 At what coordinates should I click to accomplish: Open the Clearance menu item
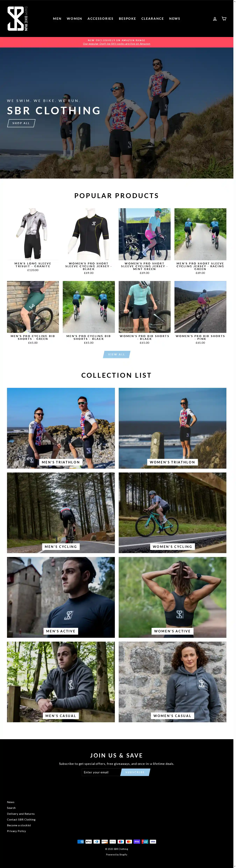point(152,19)
